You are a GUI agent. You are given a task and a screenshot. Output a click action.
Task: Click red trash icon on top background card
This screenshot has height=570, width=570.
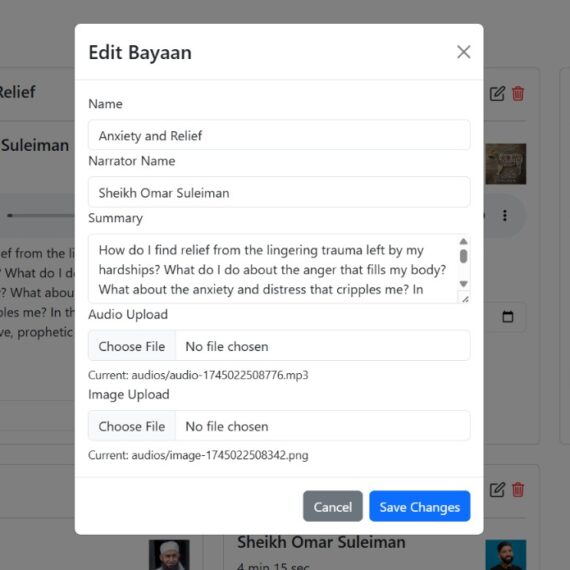tap(518, 93)
